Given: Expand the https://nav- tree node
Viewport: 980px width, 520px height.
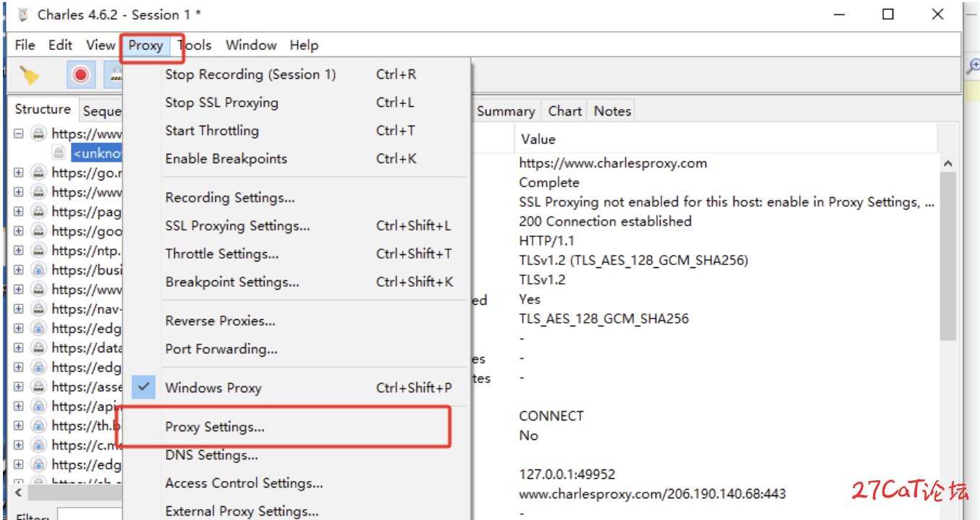Looking at the screenshot, I should pyautogui.click(x=19, y=309).
